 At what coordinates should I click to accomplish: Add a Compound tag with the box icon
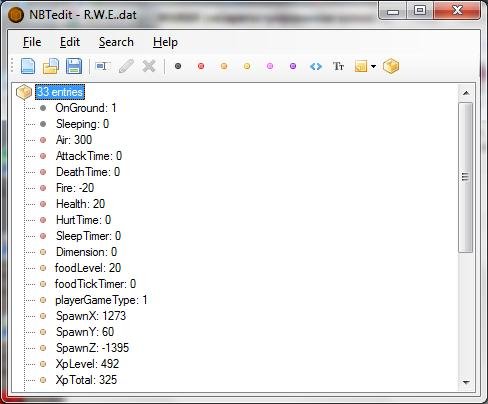pos(391,66)
